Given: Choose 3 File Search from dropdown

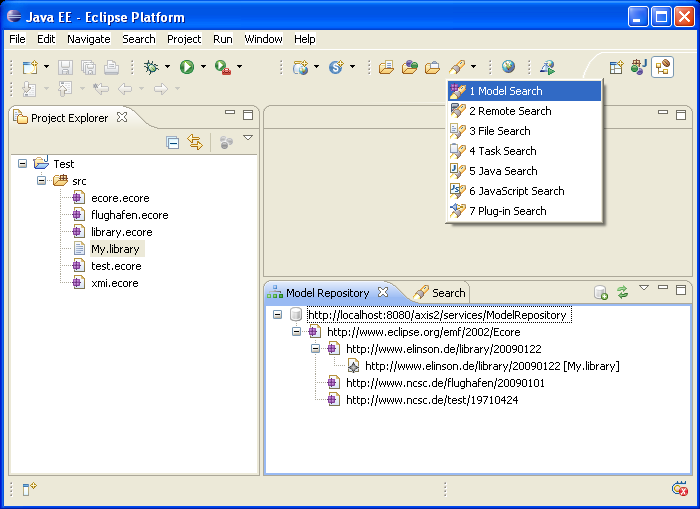Looking at the screenshot, I should coord(525,131).
